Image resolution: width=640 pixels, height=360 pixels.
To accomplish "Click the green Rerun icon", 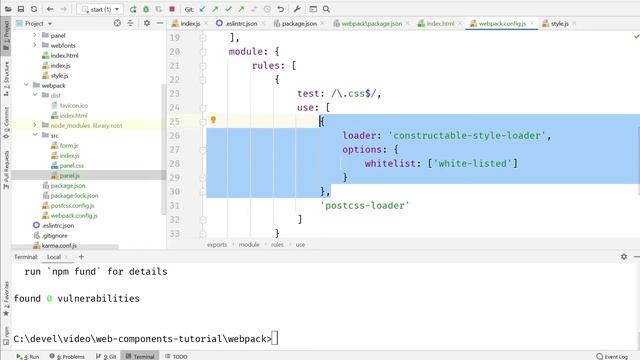I will point(133,9).
